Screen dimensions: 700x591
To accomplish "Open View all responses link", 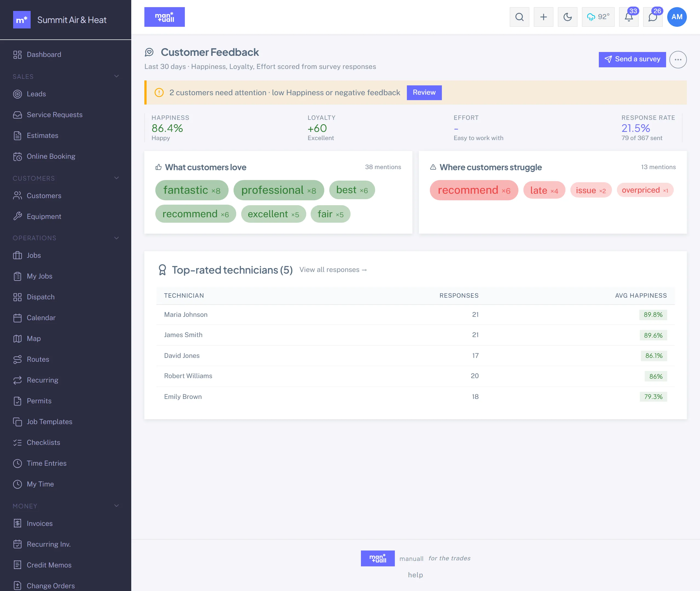I will tap(333, 270).
